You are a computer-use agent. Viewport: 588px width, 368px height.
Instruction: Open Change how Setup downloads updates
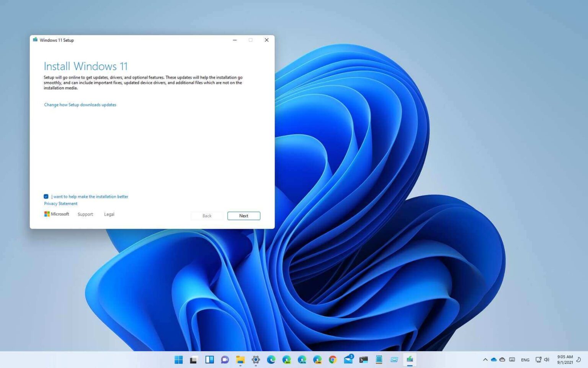pos(80,104)
